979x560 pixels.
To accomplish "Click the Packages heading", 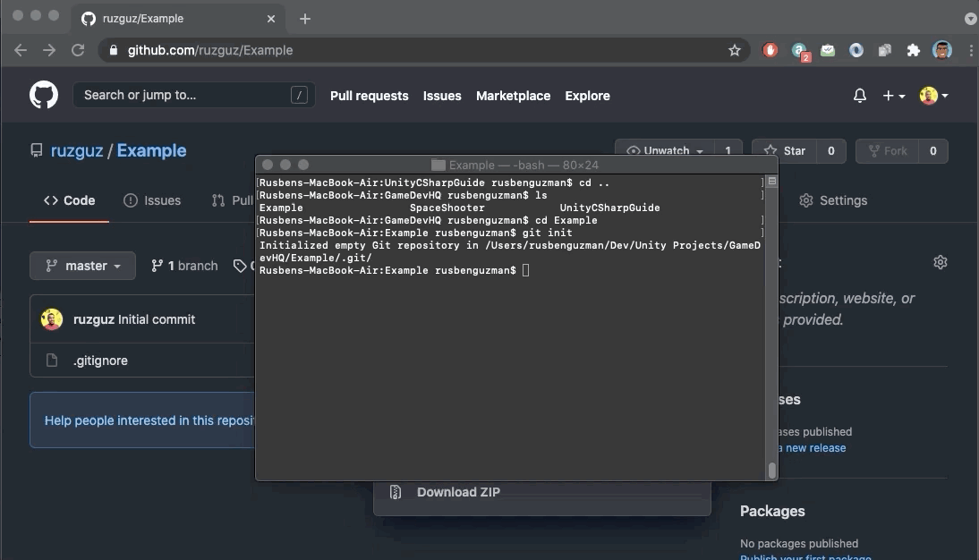I will click(772, 511).
